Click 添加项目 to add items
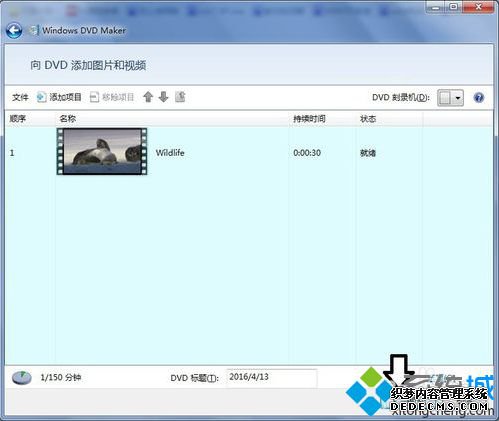 [59, 97]
